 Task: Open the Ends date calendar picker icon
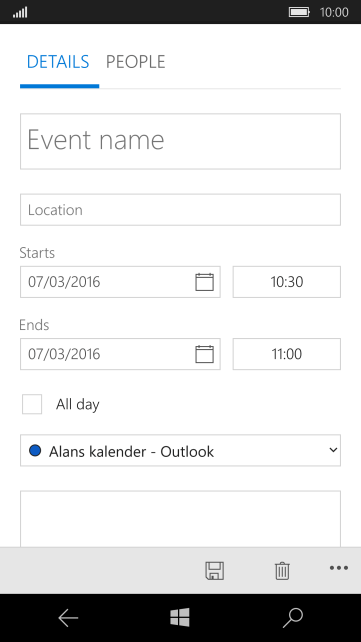[x=204, y=354]
